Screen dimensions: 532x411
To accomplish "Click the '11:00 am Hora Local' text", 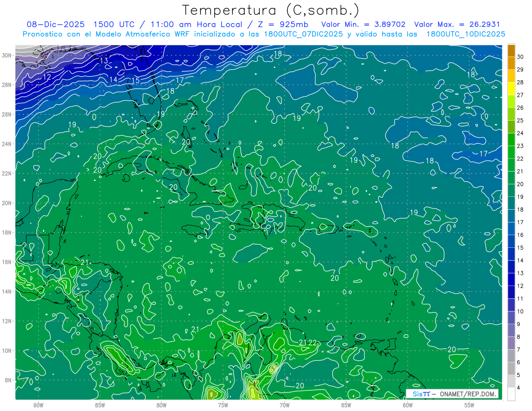I will 196,24.
